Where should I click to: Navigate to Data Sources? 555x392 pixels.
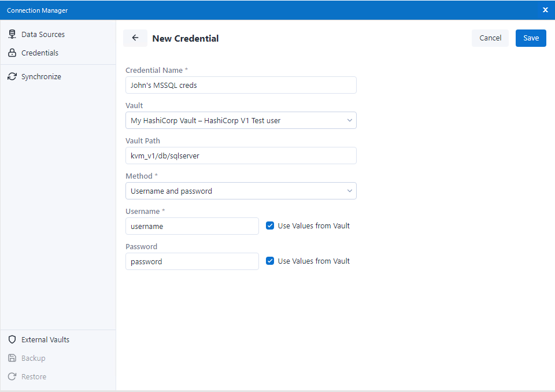pos(42,34)
